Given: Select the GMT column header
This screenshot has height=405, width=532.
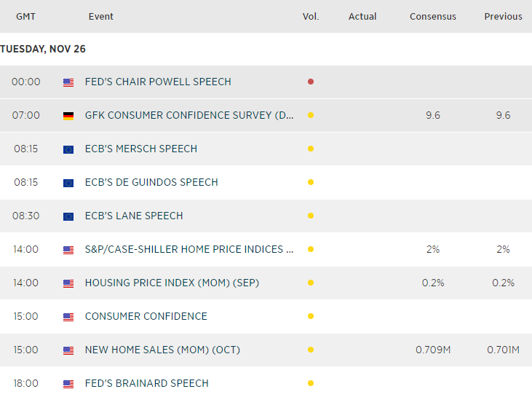Looking at the screenshot, I should click(x=26, y=16).
